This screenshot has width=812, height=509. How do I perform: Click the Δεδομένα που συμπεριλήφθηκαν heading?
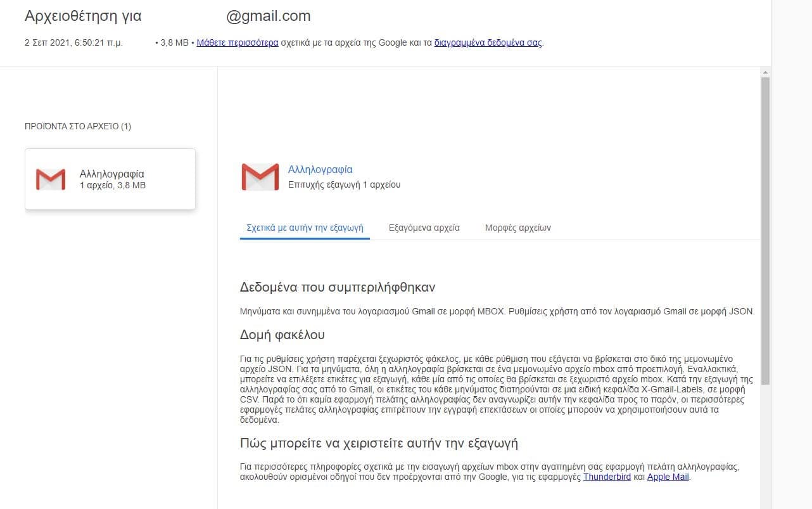338,287
